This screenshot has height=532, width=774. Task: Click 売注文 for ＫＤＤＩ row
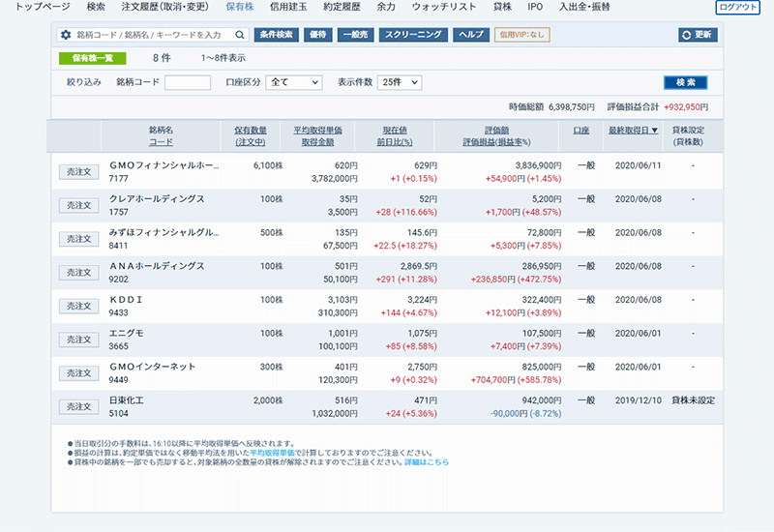tap(78, 306)
